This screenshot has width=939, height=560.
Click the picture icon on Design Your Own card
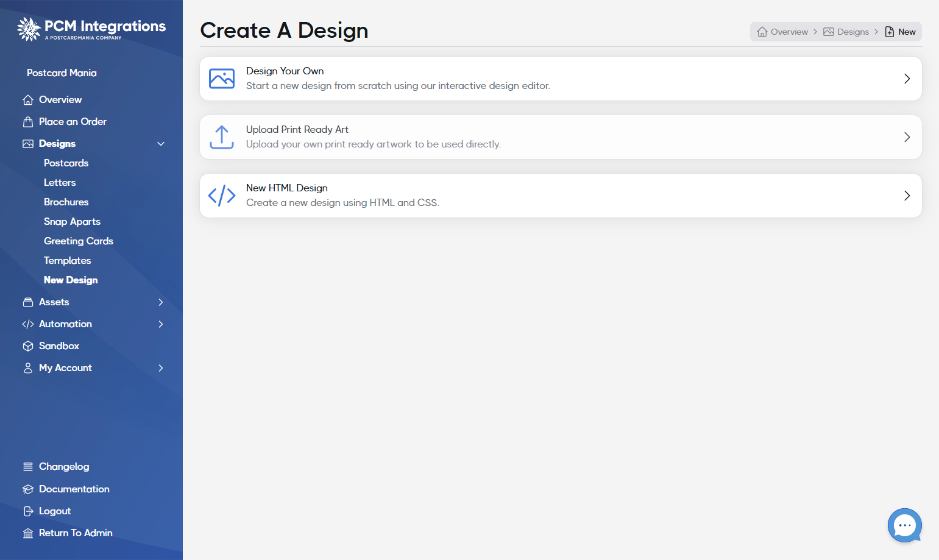point(222,79)
